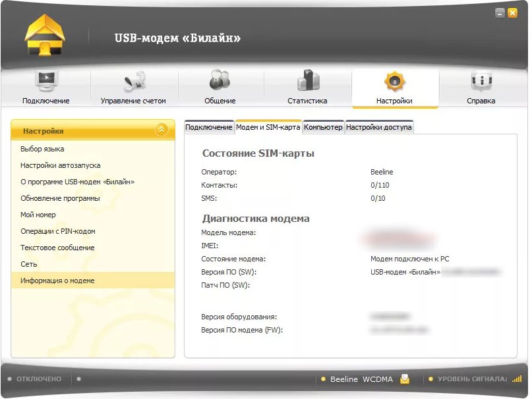Click the Beeline house logo
This screenshot has height=399, width=532.
[x=45, y=36]
